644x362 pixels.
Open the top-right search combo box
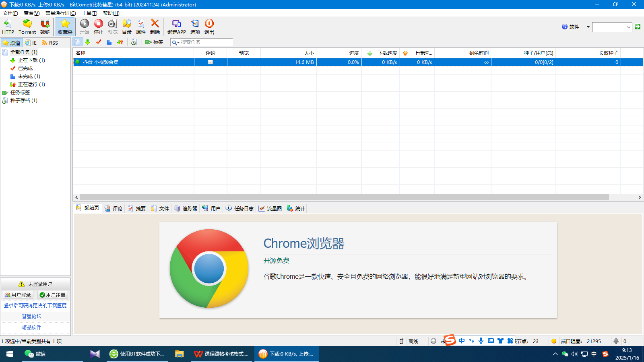click(612, 27)
